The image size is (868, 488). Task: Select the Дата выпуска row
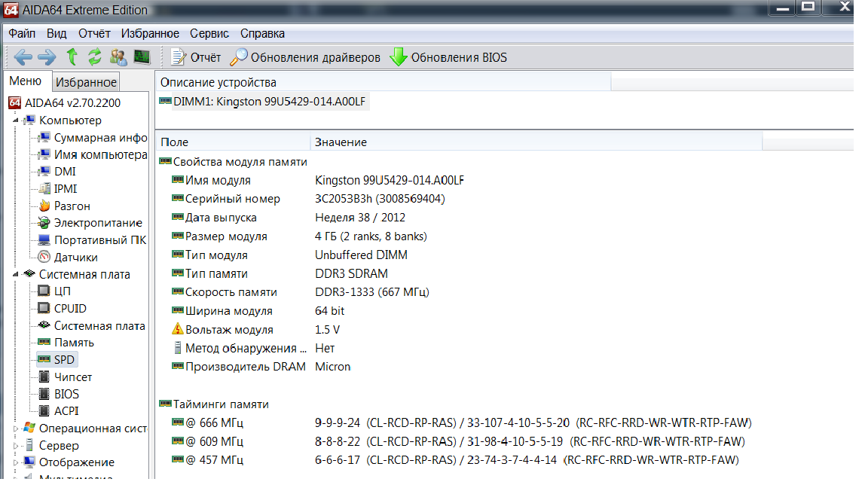[x=289, y=218]
